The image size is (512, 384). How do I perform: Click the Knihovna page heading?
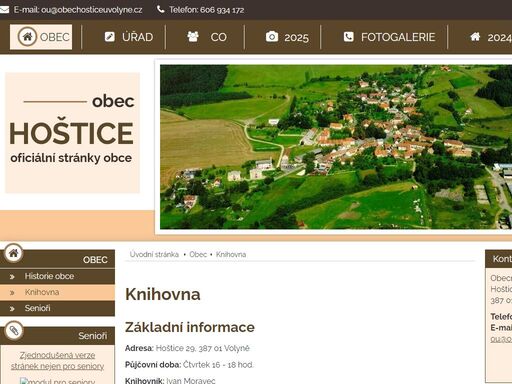[x=163, y=294]
